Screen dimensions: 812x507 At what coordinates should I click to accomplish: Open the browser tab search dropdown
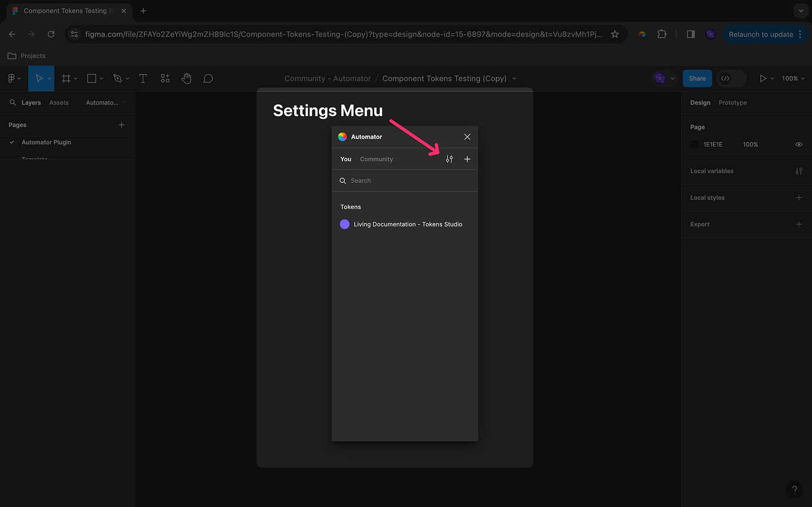click(801, 11)
